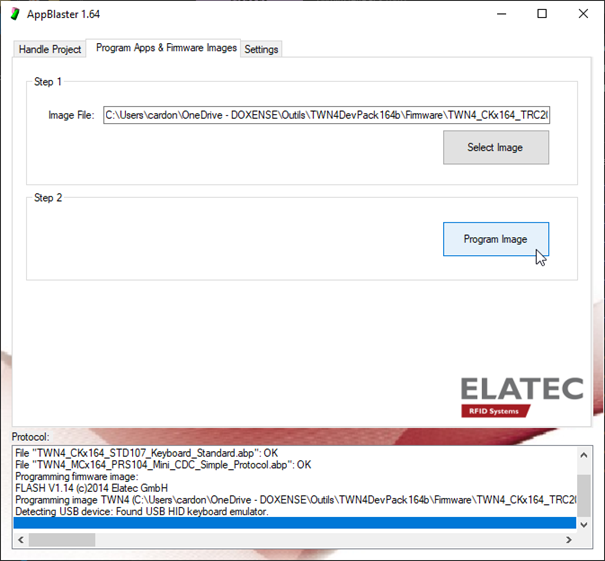The width and height of the screenshot is (605, 561).
Task: Click the Program Image button
Action: (496, 239)
